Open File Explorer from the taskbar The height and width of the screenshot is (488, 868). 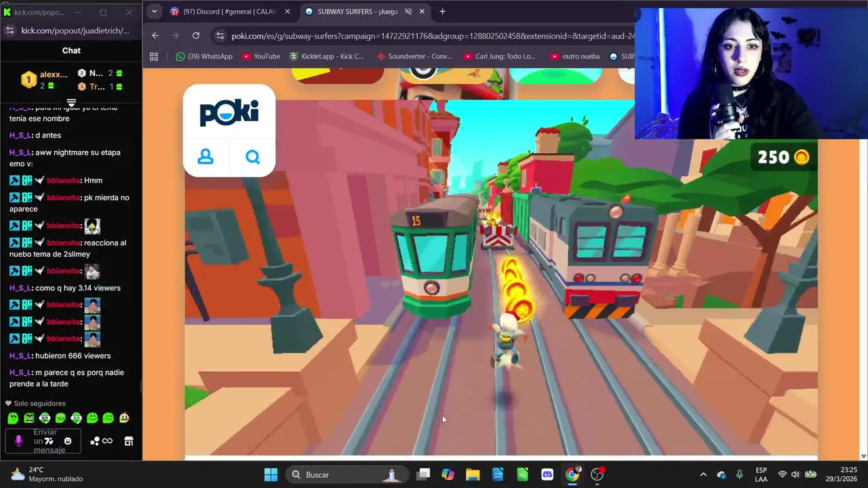point(473,474)
